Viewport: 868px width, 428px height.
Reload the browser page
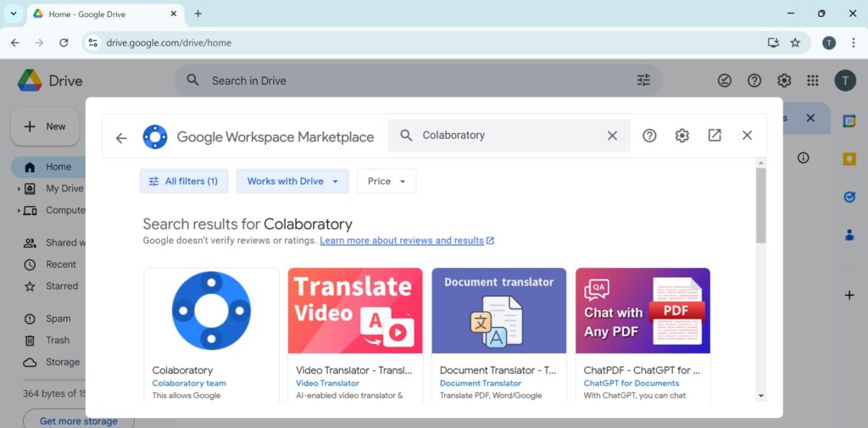click(x=64, y=42)
